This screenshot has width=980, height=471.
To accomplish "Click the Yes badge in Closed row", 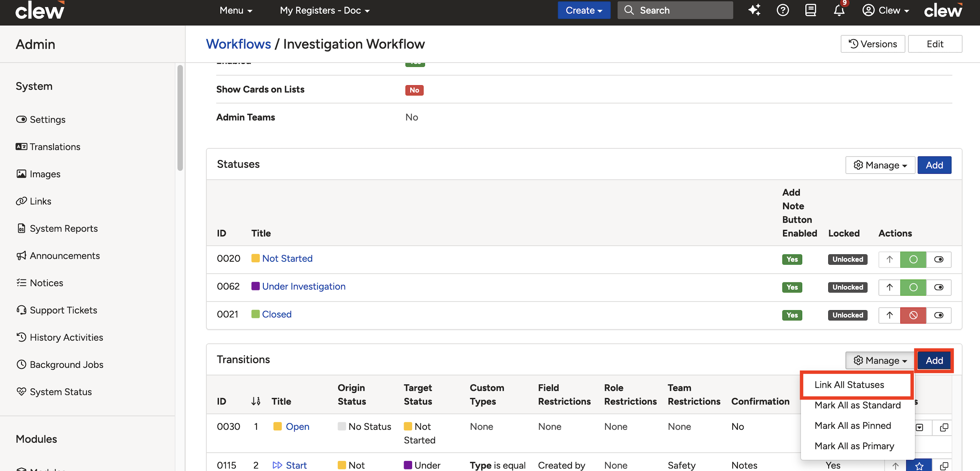I will coord(792,315).
